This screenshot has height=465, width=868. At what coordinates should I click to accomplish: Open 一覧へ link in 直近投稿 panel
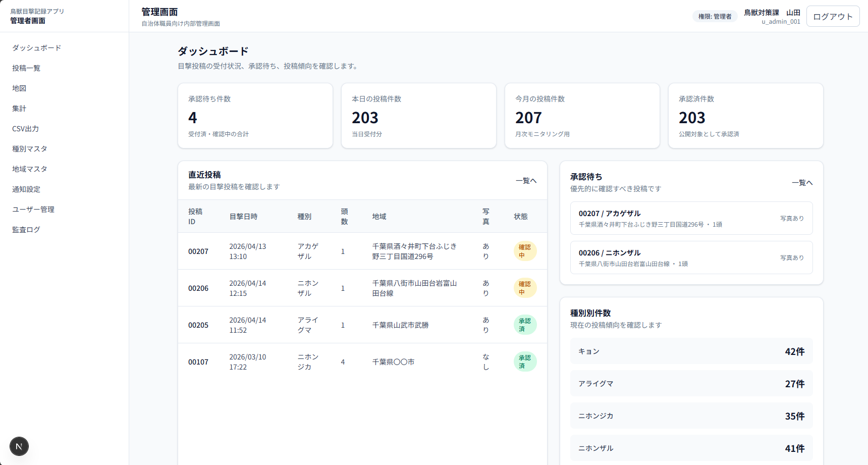[x=526, y=181]
